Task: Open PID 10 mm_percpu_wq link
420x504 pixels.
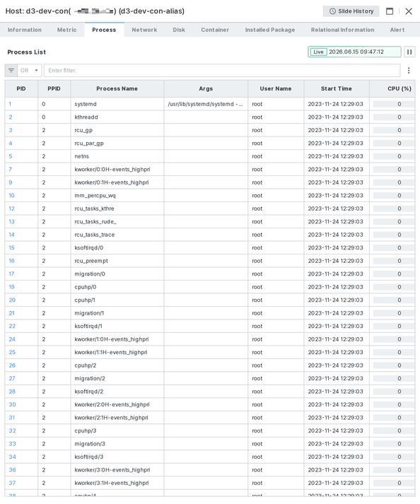Action: 11,195
